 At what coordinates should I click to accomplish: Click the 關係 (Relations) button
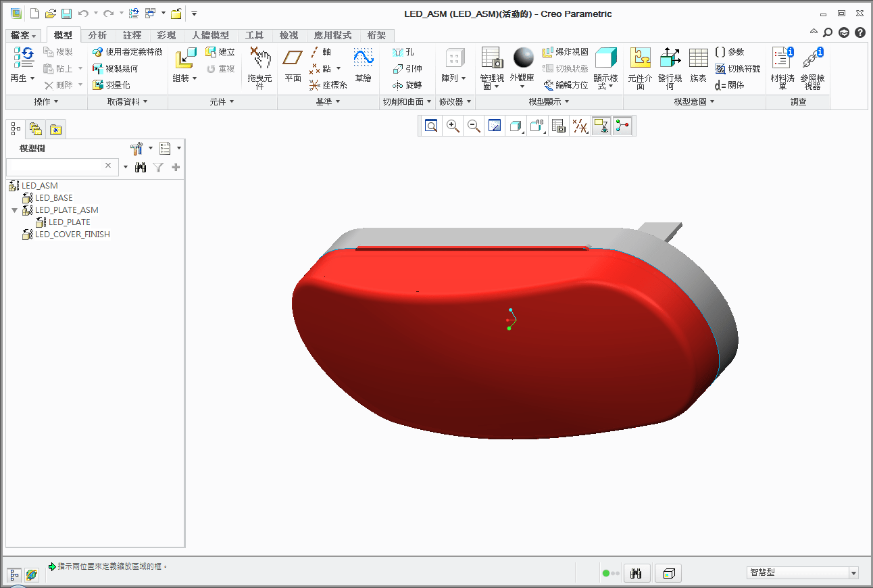730,85
